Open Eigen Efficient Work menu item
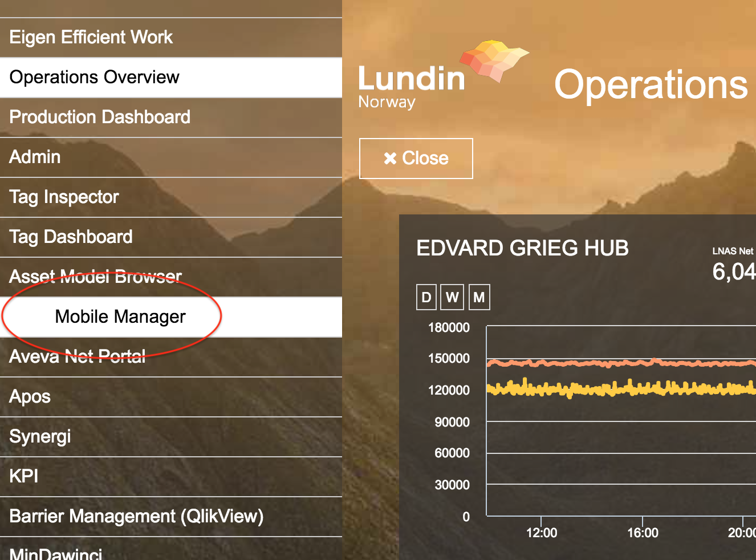The image size is (756, 560). (x=171, y=38)
